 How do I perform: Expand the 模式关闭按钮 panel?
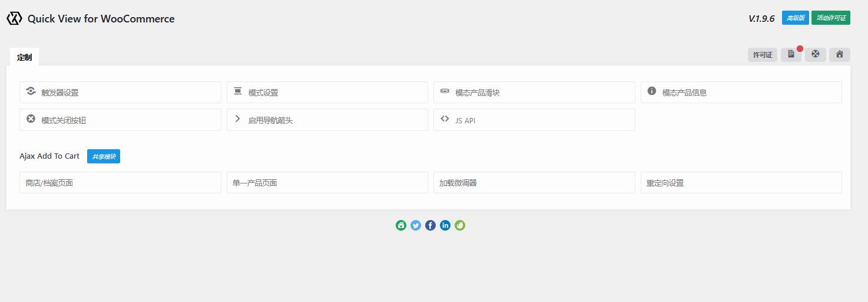click(x=120, y=120)
